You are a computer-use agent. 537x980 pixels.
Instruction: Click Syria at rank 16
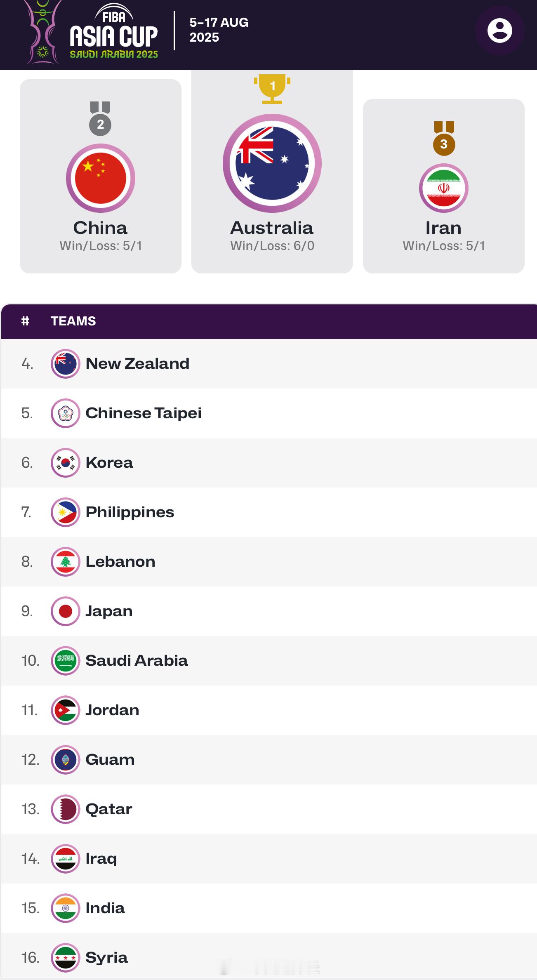[x=106, y=958]
